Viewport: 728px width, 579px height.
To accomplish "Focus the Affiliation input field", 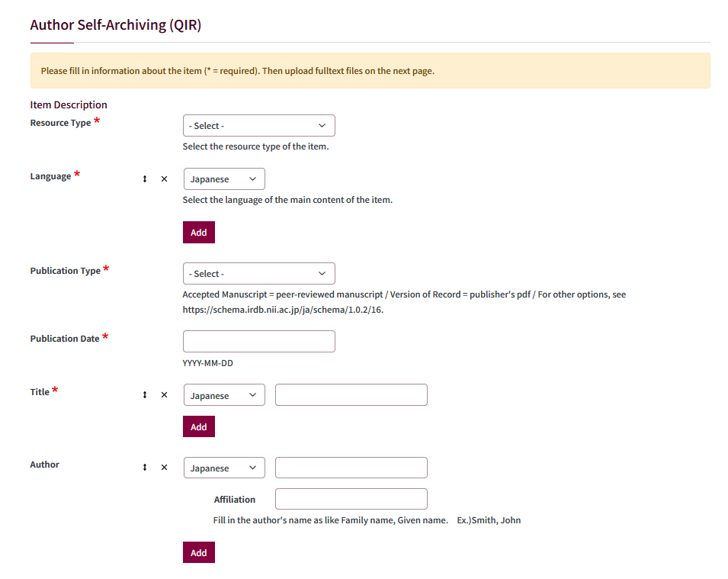I will (x=351, y=499).
